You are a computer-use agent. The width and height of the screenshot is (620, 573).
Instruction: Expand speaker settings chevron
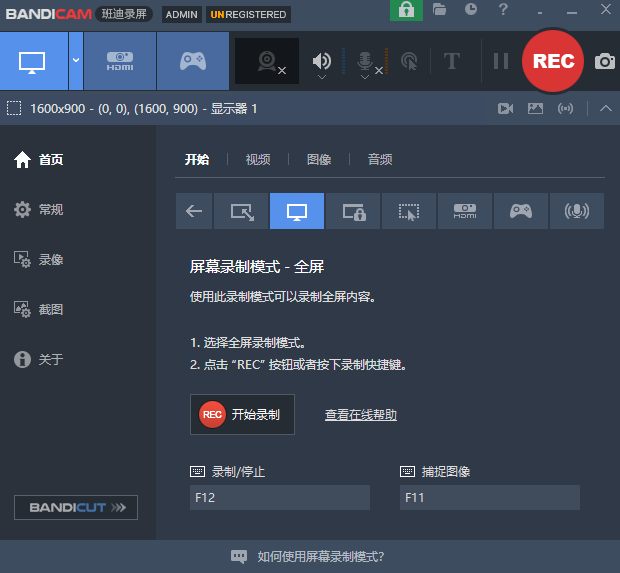[x=322, y=77]
